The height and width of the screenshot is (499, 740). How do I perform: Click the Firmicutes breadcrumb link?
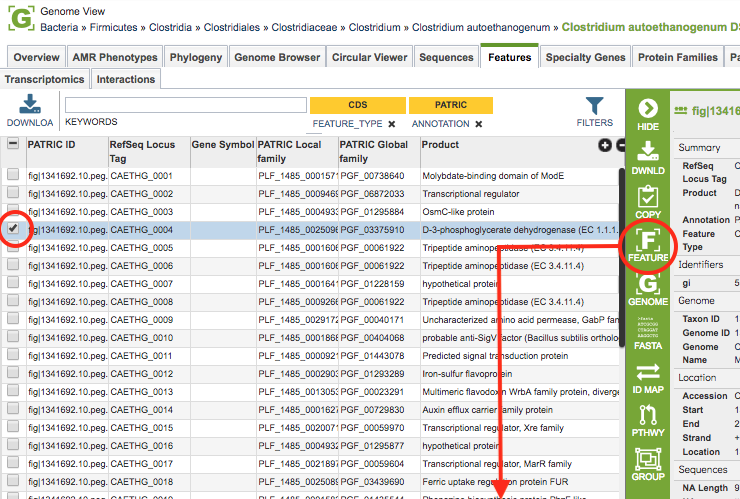(x=113, y=27)
